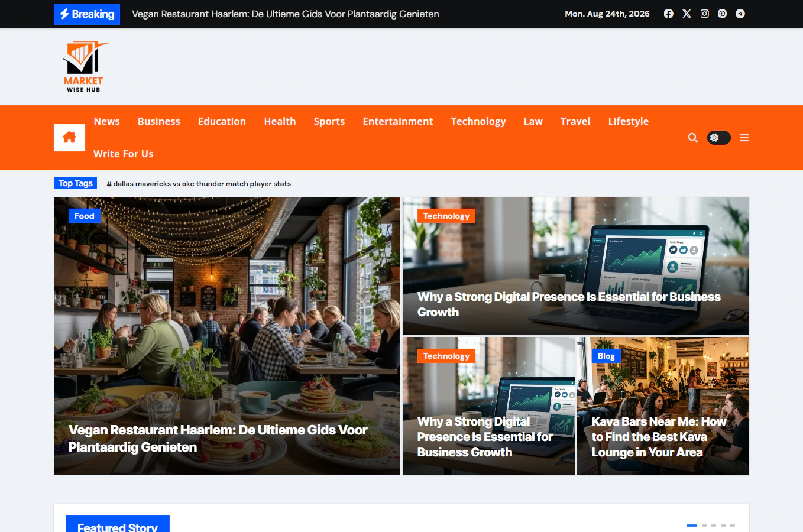This screenshot has height=532, width=803.
Task: Open the Kava Bars Near Me article
Action: tap(659, 437)
